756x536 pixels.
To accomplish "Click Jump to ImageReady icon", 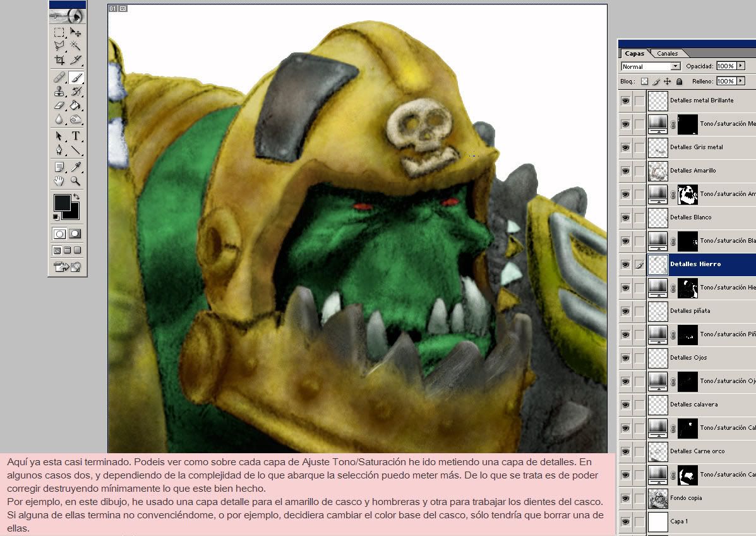I will pos(68,267).
